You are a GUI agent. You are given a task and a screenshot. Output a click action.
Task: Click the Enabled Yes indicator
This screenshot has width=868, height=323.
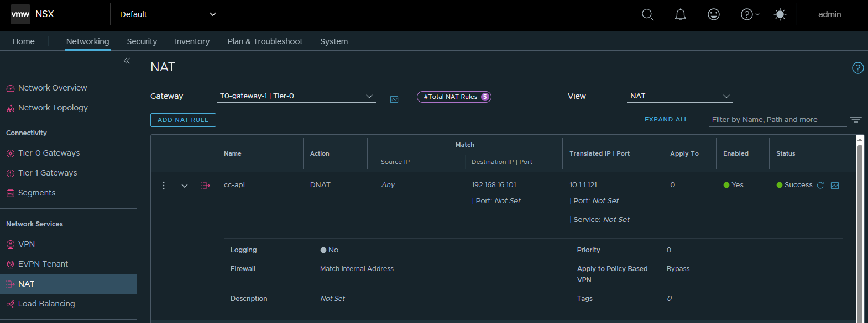733,185
